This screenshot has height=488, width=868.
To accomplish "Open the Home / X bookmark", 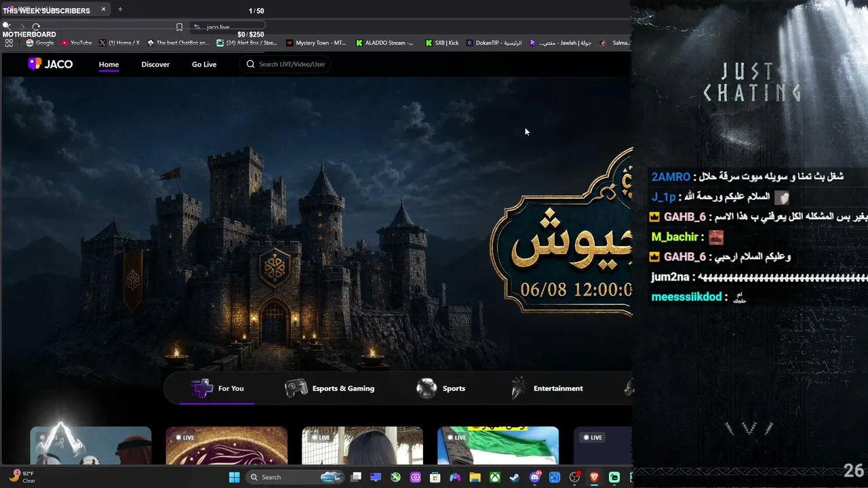I will click(x=119, y=43).
